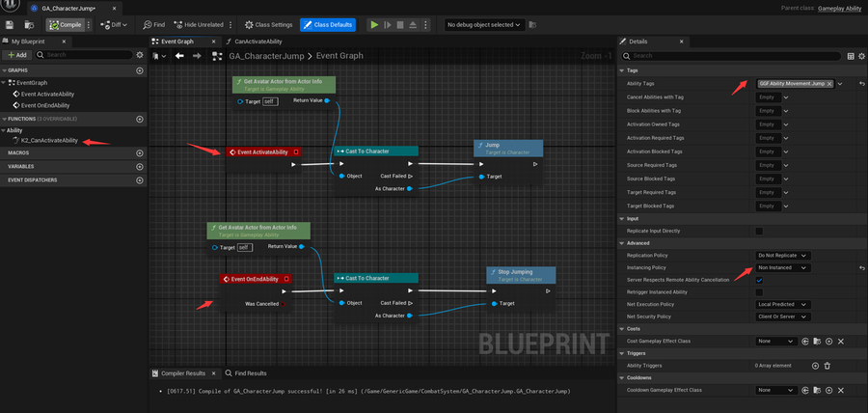The height and width of the screenshot is (413, 868).
Task: Enable Replicate Input Directly checkbox
Action: click(759, 231)
